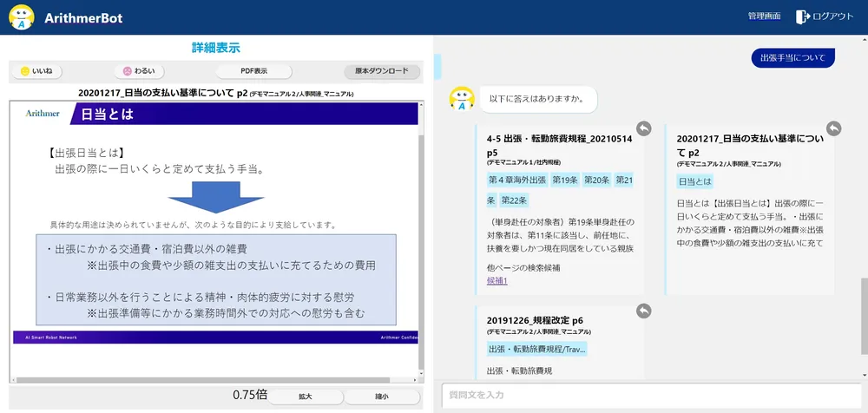Click the Arithmer logo on the slide
Screen dimensions: 868x413
[43, 114]
